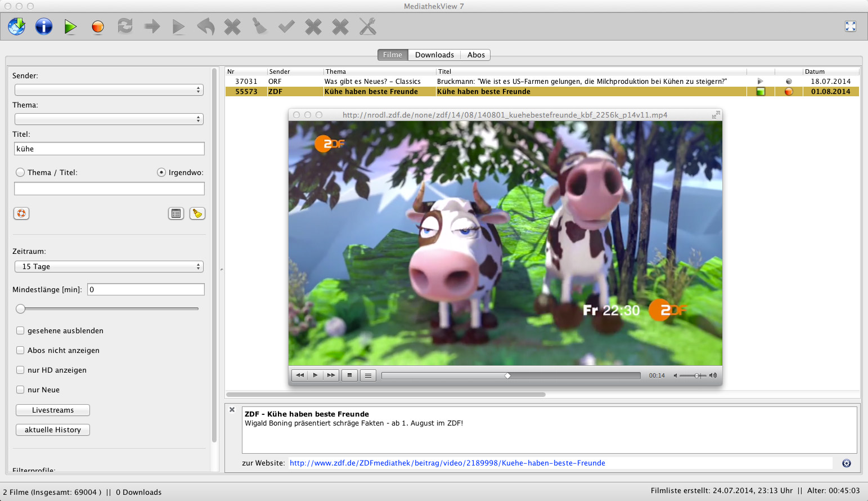Click the grey play triangle toolbar icon
The image size is (868, 501).
pyautogui.click(x=178, y=26)
